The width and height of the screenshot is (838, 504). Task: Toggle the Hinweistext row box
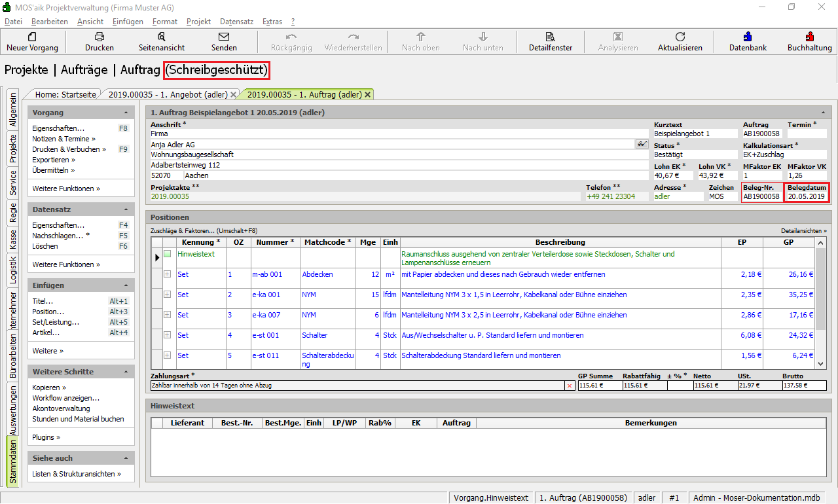point(168,254)
